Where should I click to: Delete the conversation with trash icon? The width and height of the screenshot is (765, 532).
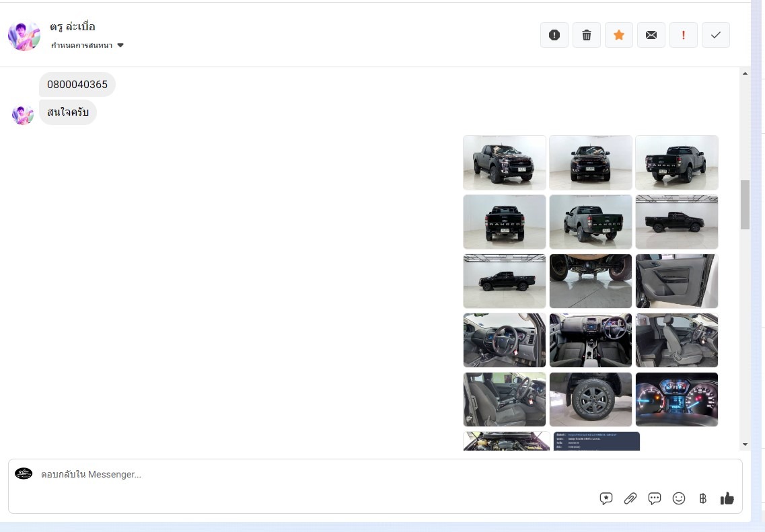pyautogui.click(x=587, y=35)
